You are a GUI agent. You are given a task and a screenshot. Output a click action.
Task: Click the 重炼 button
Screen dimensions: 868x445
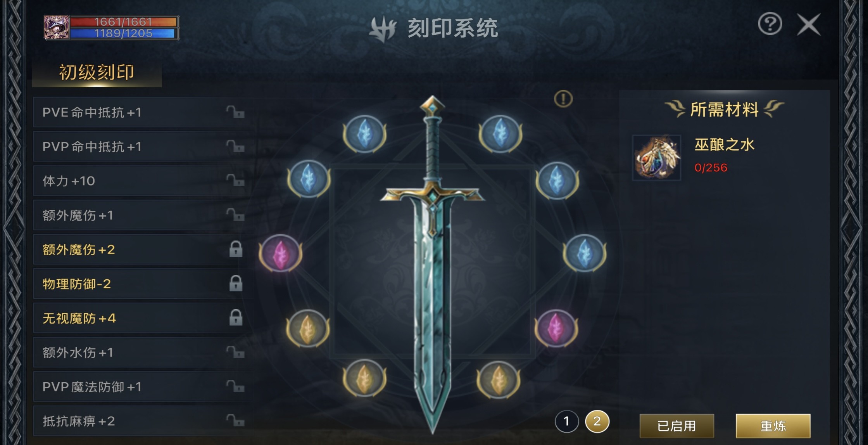pyautogui.click(x=773, y=426)
